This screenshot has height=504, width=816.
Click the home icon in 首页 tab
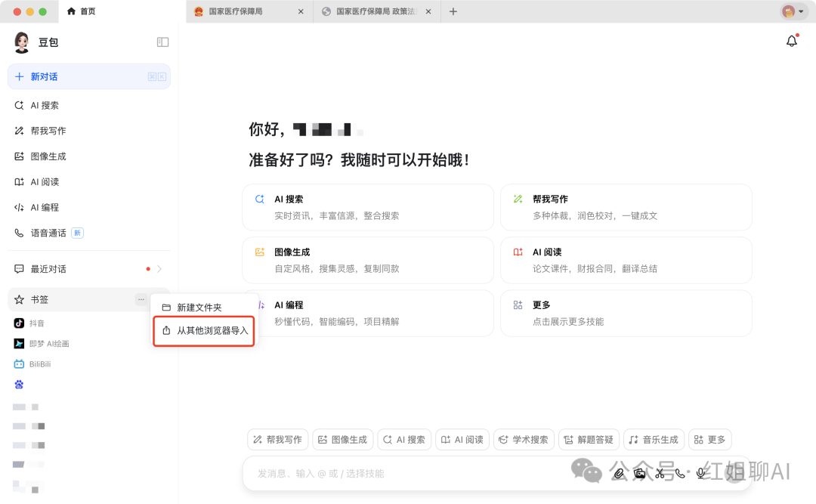(71, 11)
